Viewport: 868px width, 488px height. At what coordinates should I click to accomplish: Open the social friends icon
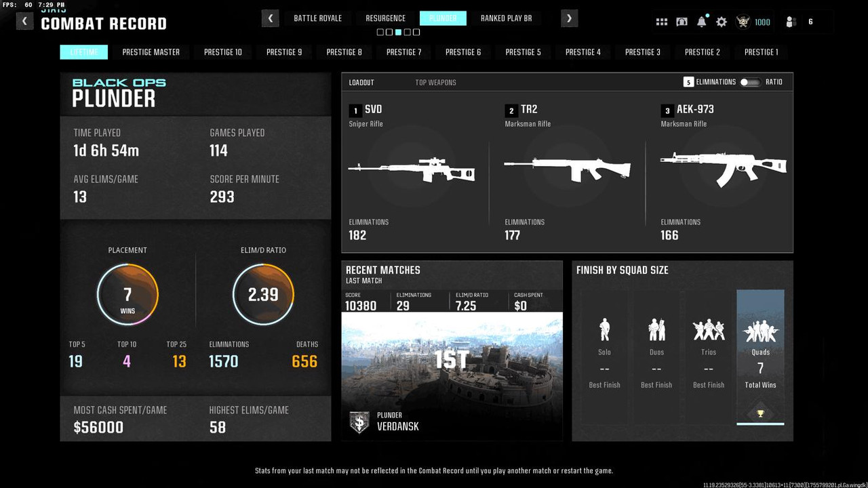[790, 22]
